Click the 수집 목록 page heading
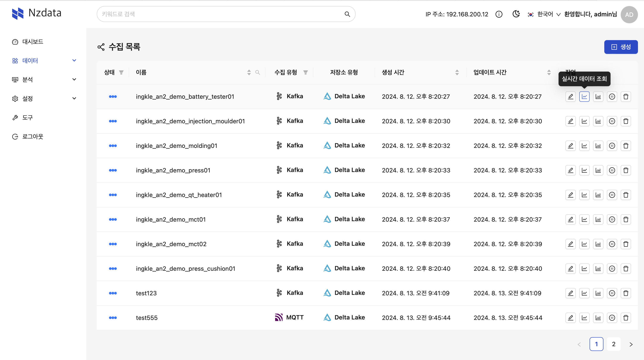The image size is (644, 360). click(x=124, y=47)
